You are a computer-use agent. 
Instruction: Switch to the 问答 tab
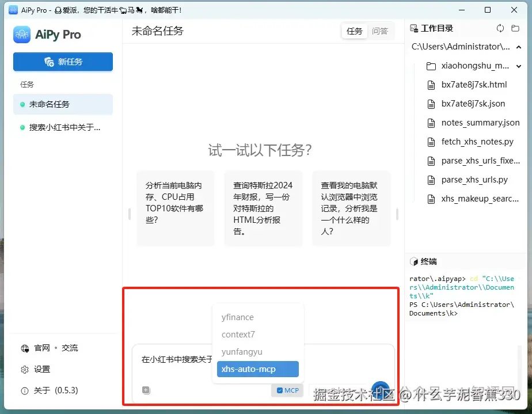click(381, 31)
